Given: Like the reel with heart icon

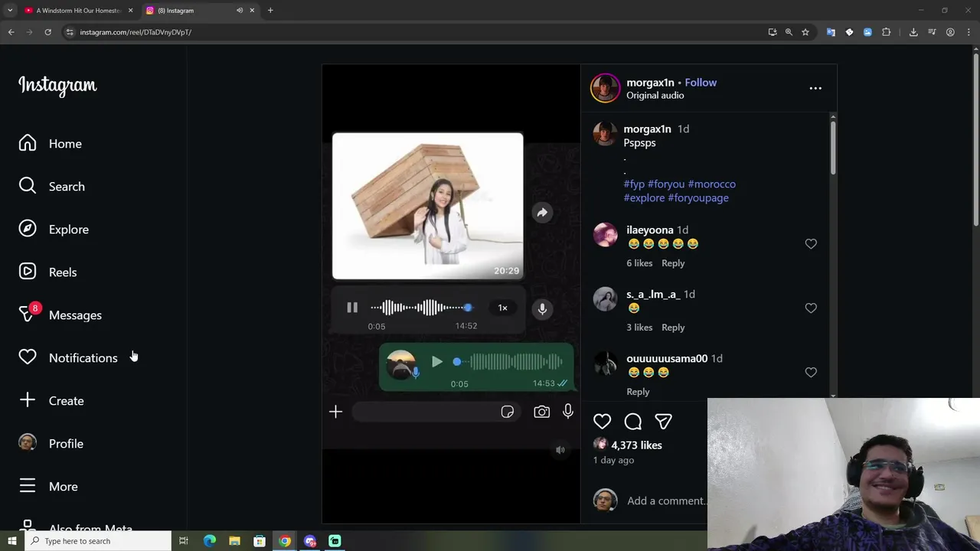Looking at the screenshot, I should coord(602,422).
